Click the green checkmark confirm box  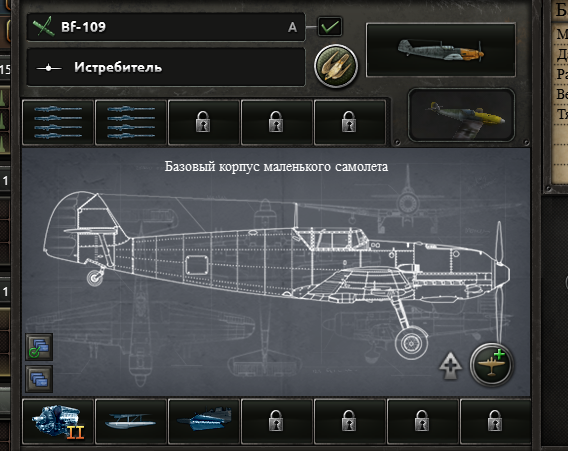330,27
